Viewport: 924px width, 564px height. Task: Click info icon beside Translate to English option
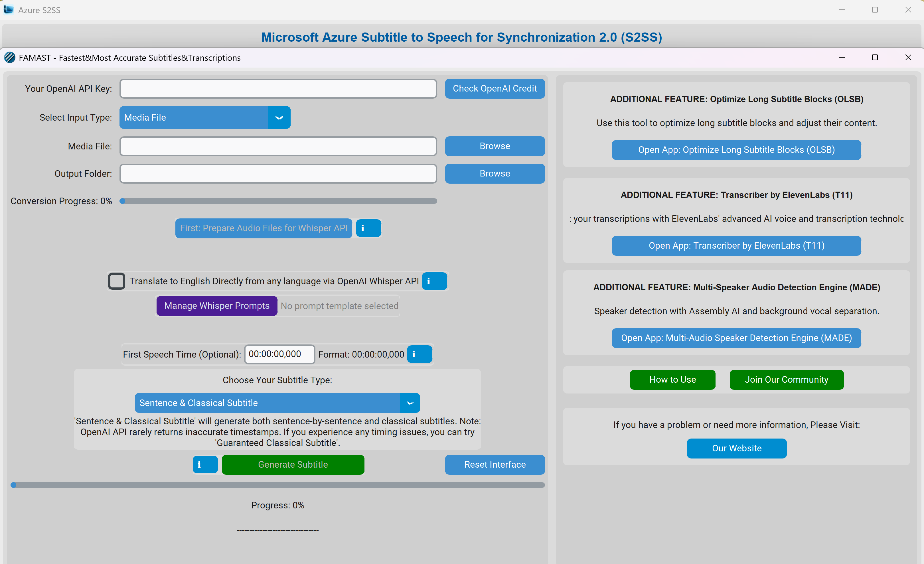(434, 281)
